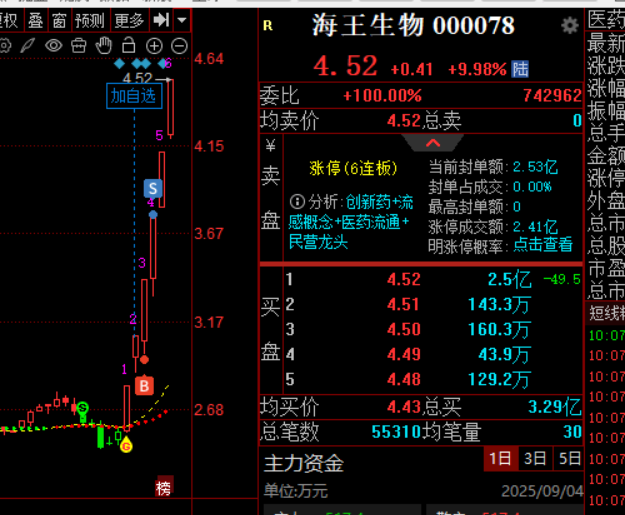625x515 pixels.
Task: Zoom in with the plus circle icon
Action: pyautogui.click(x=154, y=46)
